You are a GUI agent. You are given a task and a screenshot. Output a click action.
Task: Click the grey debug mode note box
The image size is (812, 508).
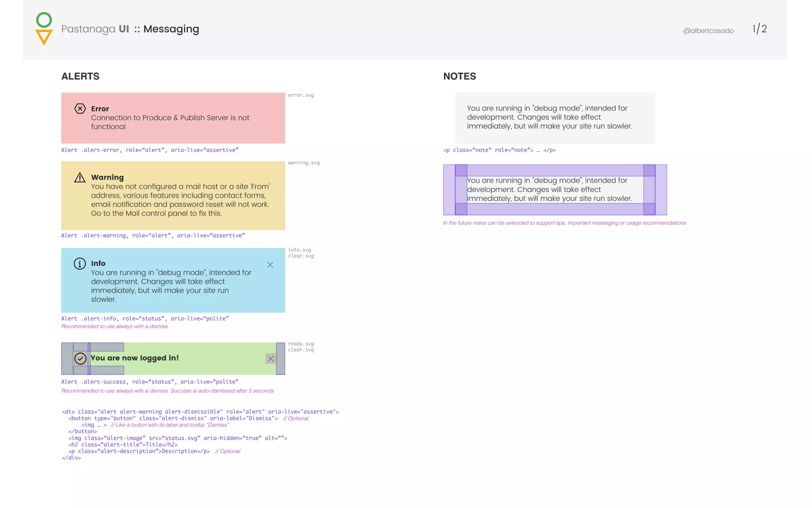pos(555,117)
